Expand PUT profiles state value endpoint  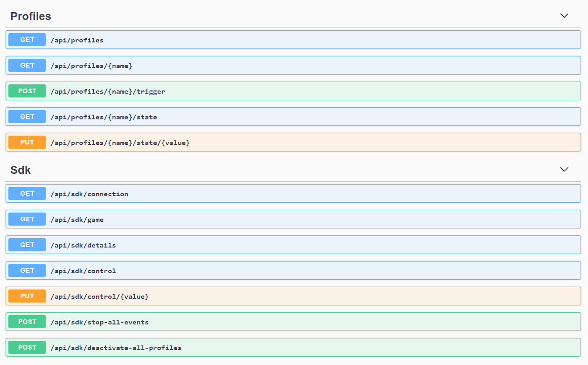pos(293,142)
